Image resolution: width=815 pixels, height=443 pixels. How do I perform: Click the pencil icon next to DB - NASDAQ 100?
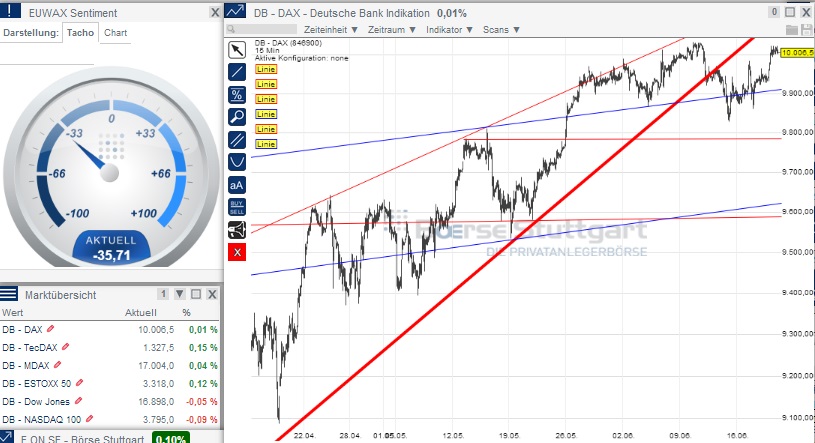coord(89,418)
